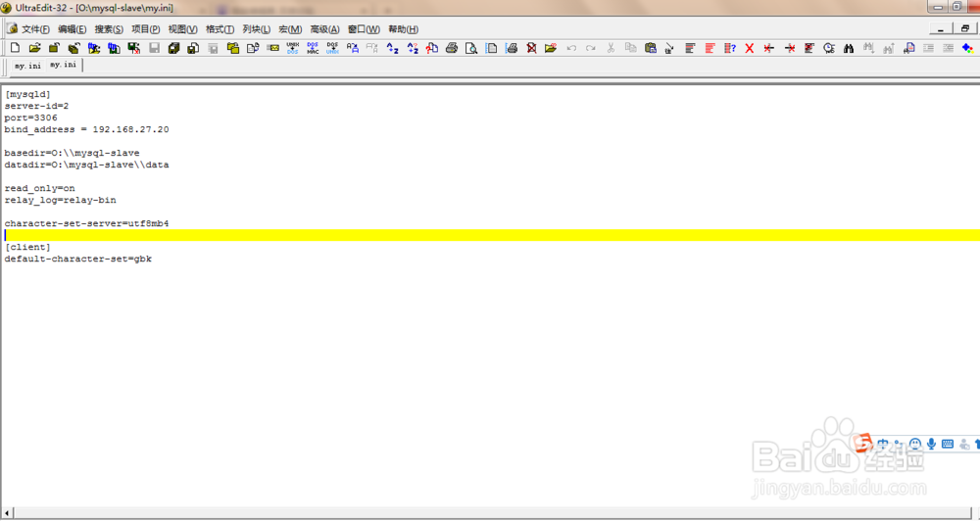Image resolution: width=980 pixels, height=521 pixels.
Task: Restore the inner document window
Action: [965, 28]
